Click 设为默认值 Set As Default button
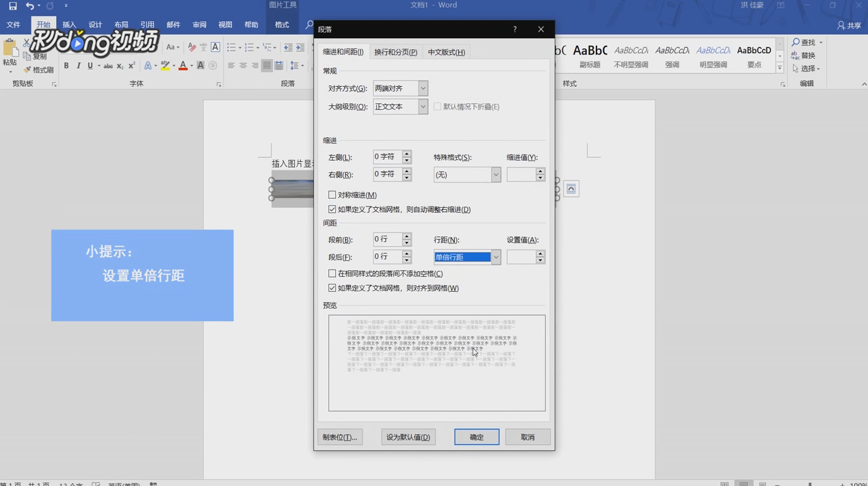 408,437
